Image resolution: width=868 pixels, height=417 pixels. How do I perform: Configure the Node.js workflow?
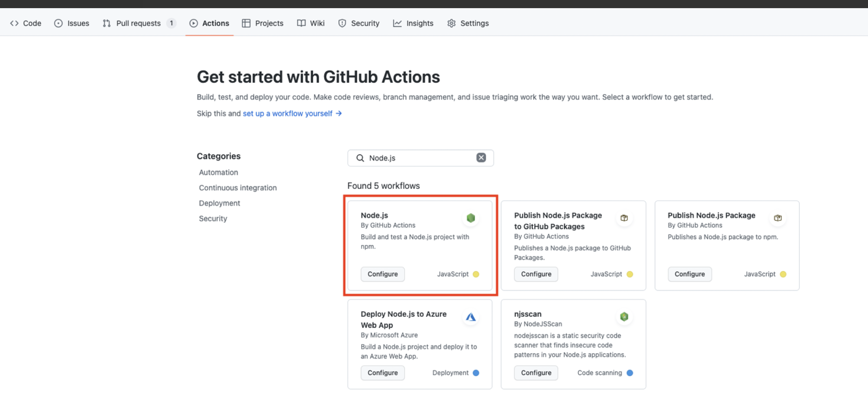pyautogui.click(x=383, y=274)
